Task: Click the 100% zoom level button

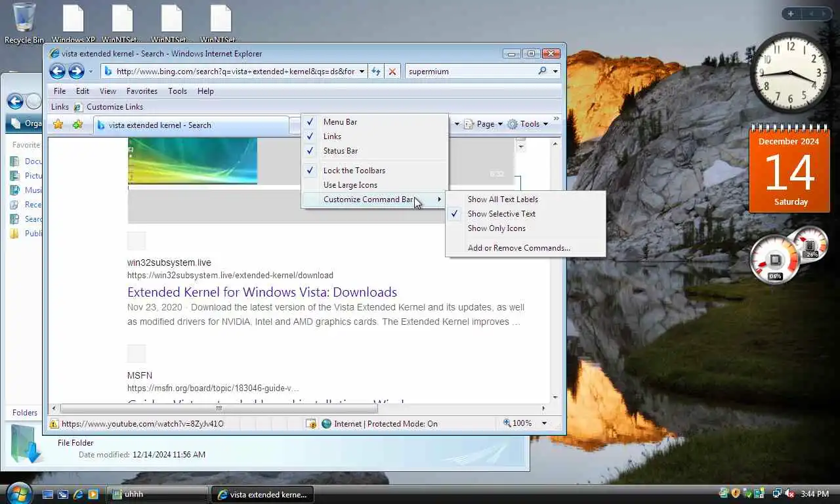Action: point(518,423)
